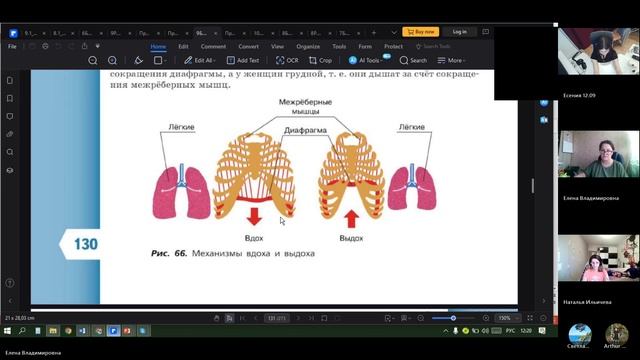Open the comments sidebar panel

coord(10,116)
